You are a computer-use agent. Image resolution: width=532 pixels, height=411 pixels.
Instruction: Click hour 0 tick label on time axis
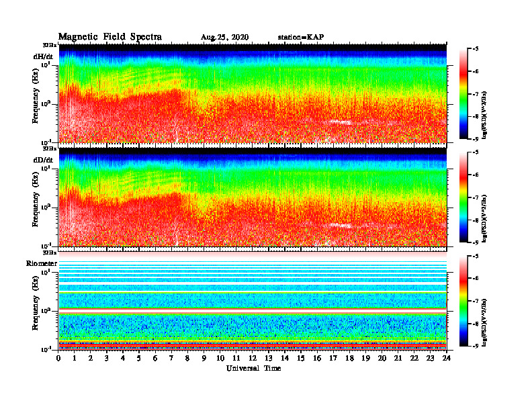coord(58,358)
